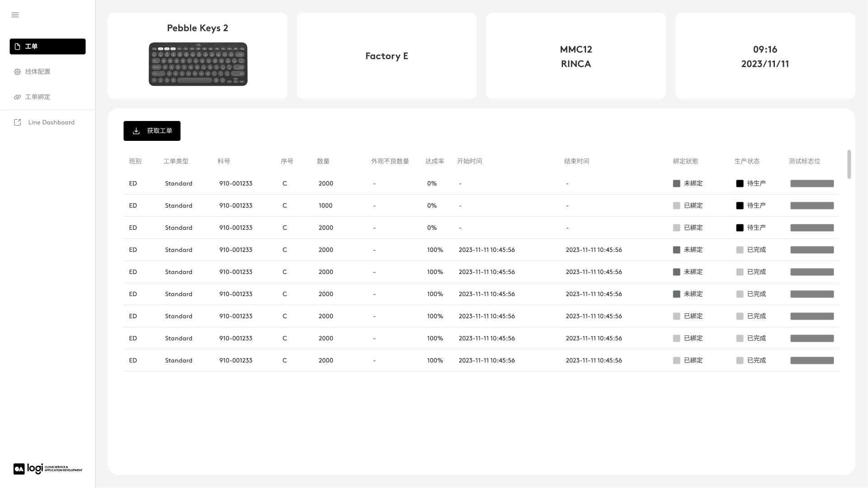Click the hamburger menu icon in sidebar

(x=15, y=15)
